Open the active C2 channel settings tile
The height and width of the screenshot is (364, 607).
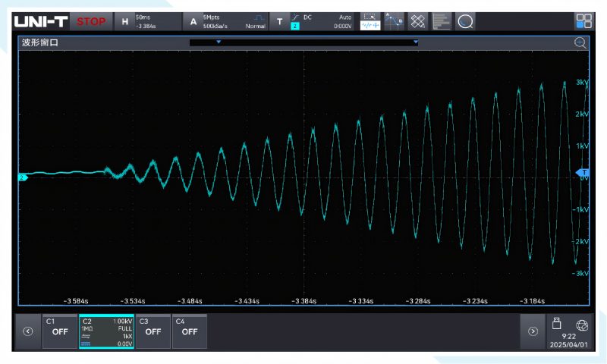pyautogui.click(x=106, y=331)
